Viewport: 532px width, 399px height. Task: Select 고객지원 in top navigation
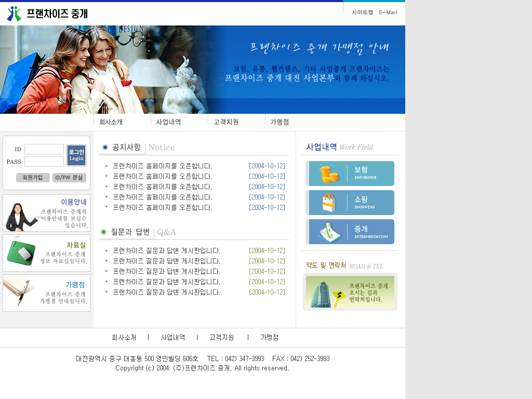pos(226,122)
